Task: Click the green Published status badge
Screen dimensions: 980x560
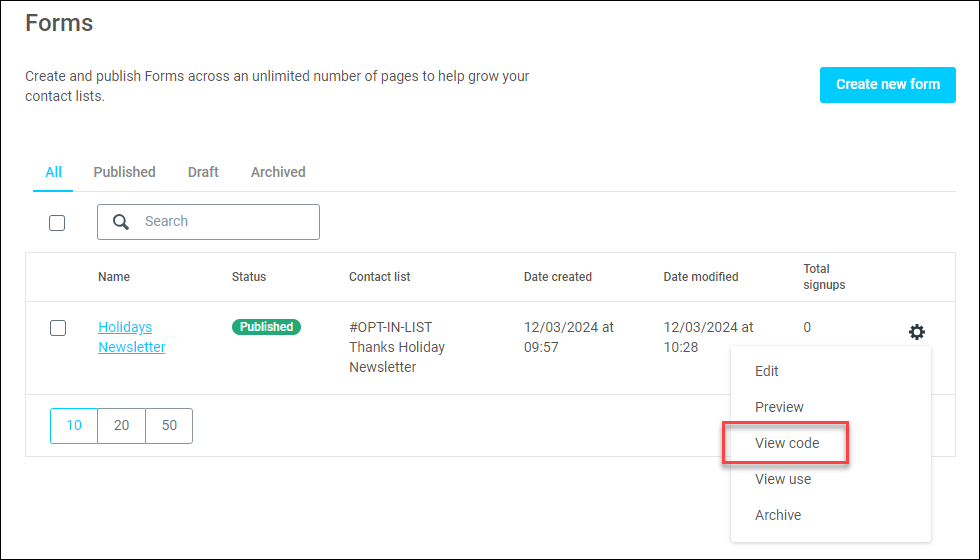Action: 266,327
